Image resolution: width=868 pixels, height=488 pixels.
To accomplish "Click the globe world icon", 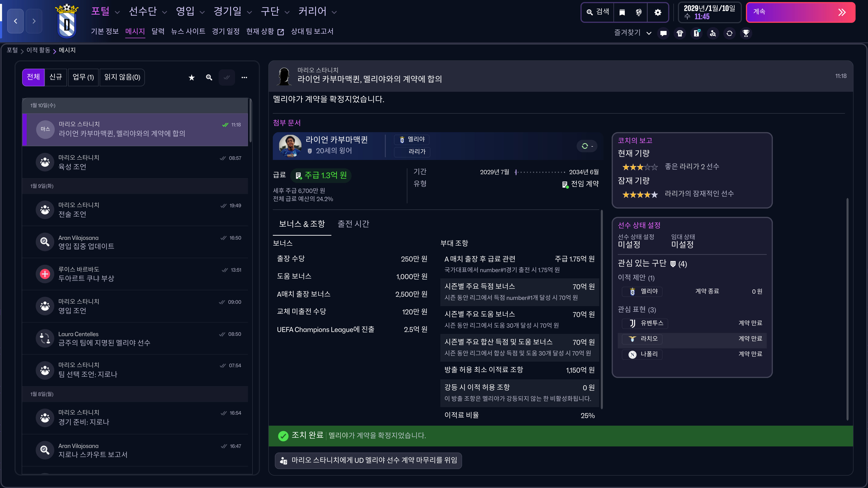I will 639,12.
